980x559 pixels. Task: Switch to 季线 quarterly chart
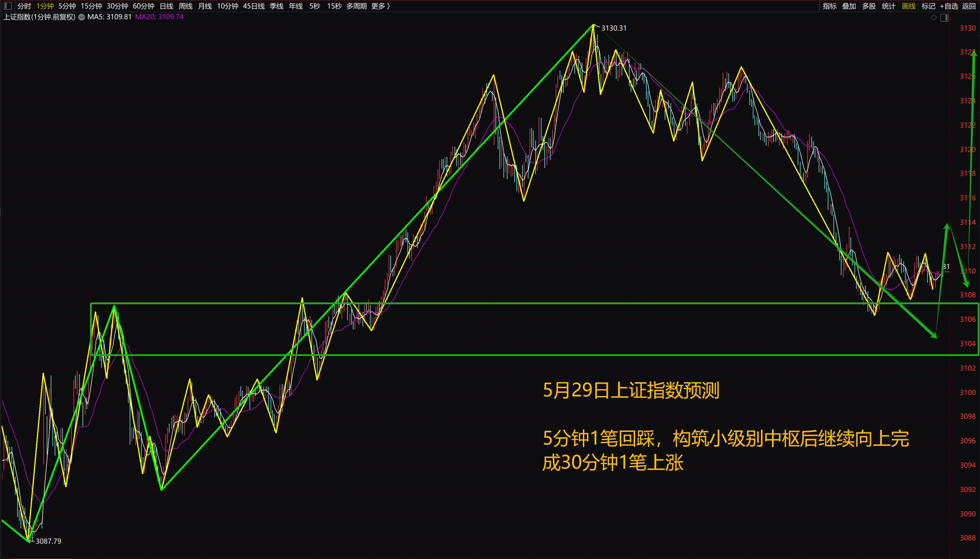click(x=276, y=6)
